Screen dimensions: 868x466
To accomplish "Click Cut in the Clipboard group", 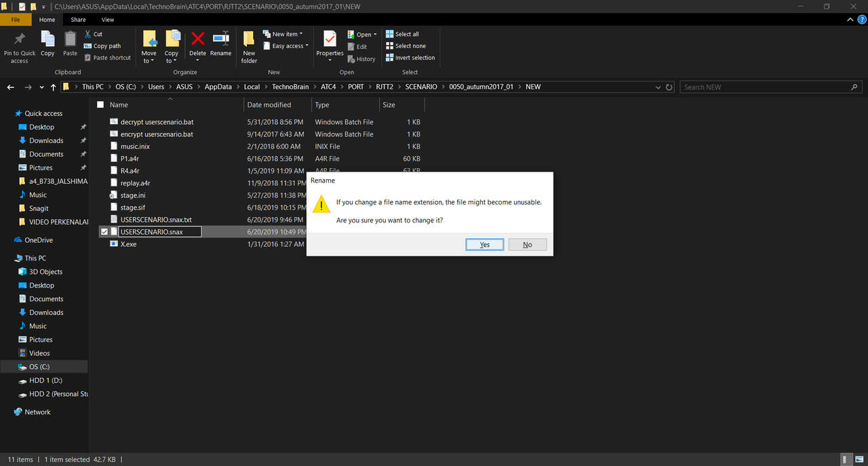I will click(94, 34).
